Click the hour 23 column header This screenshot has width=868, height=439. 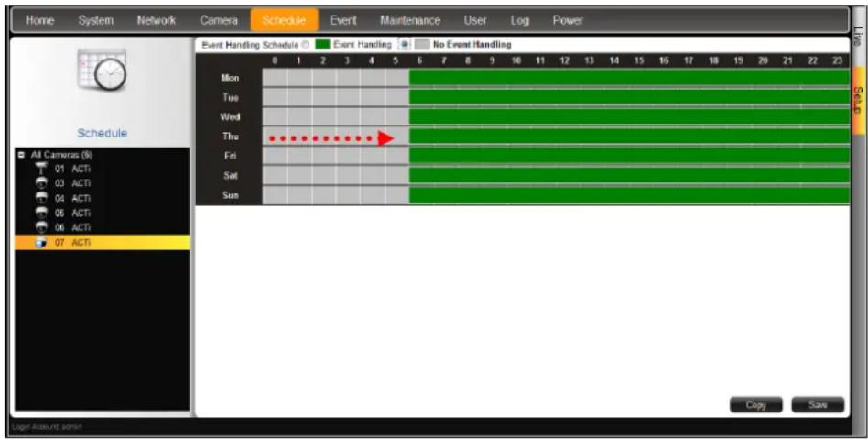837,61
